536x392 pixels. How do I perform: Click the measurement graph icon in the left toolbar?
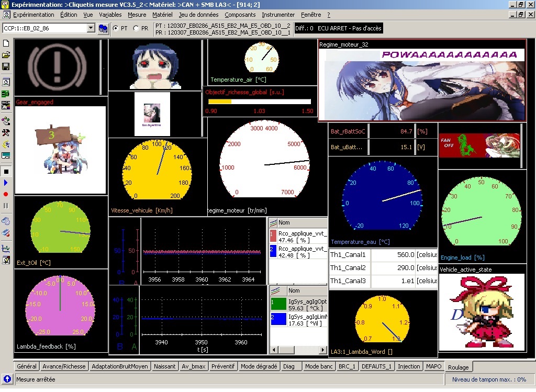point(6,249)
